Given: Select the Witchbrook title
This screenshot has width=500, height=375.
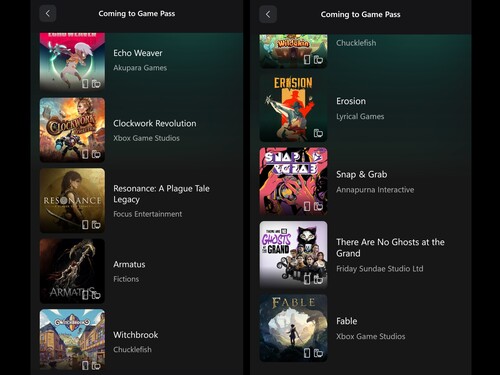Looking at the screenshot, I should coord(136,335).
